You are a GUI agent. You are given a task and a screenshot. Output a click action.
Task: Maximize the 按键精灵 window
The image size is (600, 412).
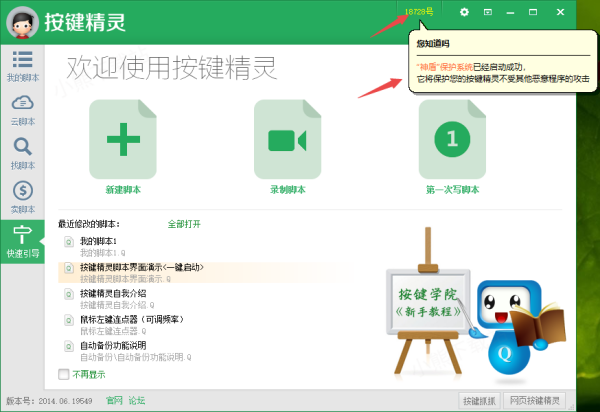pos(533,12)
